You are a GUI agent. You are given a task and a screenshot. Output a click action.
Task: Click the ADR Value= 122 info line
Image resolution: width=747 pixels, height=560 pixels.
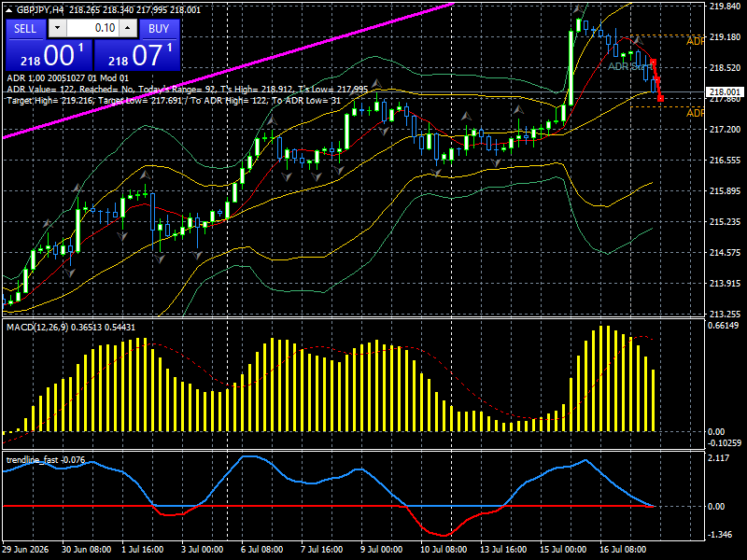pyautogui.click(x=188, y=89)
